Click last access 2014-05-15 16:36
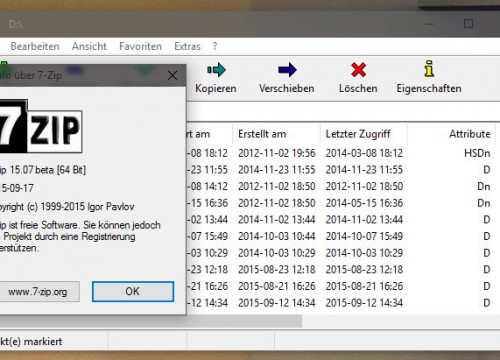Screen dimensions: 500x360 (x=364, y=203)
